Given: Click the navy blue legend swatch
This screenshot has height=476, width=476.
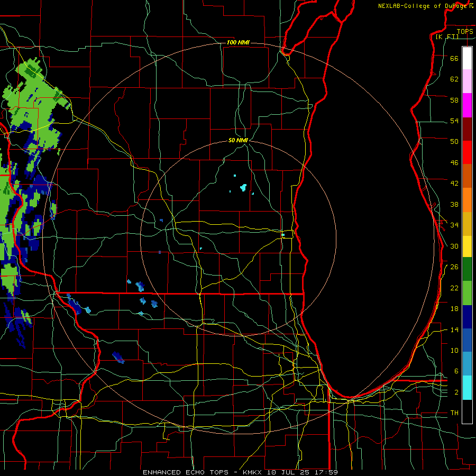Looking at the screenshot, I should click(467, 317).
